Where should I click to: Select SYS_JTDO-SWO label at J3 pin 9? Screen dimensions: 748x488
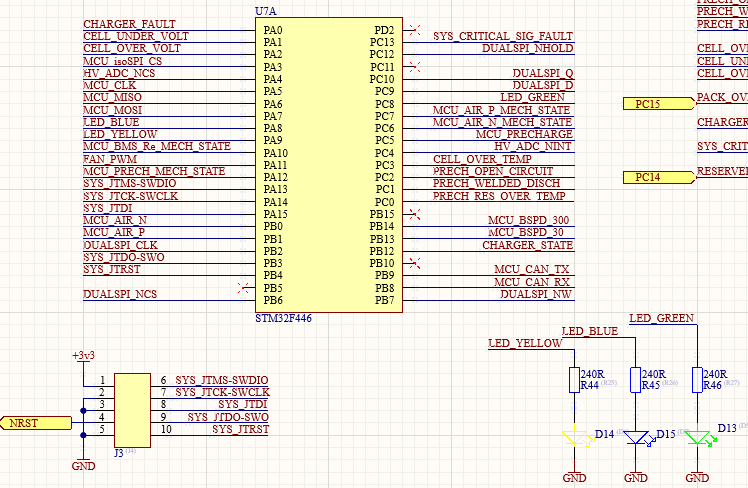click(x=228, y=417)
